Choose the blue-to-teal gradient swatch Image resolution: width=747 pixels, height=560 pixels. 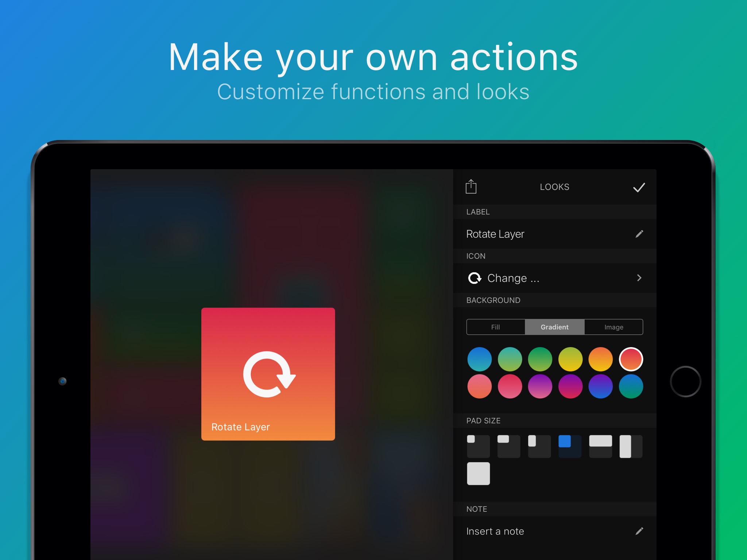tap(479, 359)
